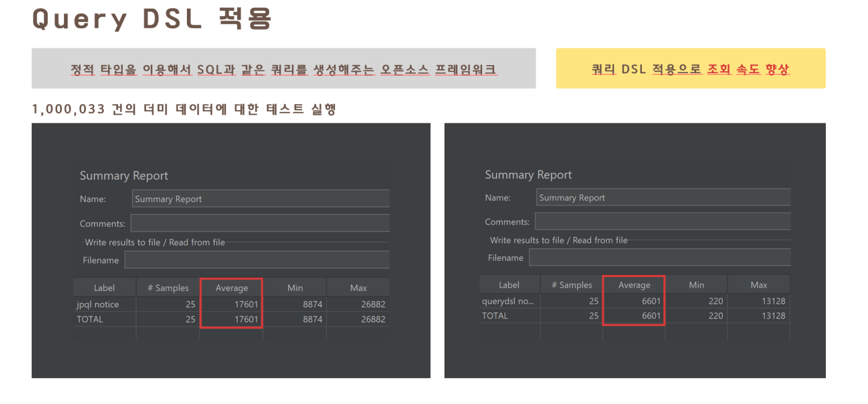This screenshot has height=404, width=868.
Task: Select Average header in jpql report table
Action: tap(232, 288)
